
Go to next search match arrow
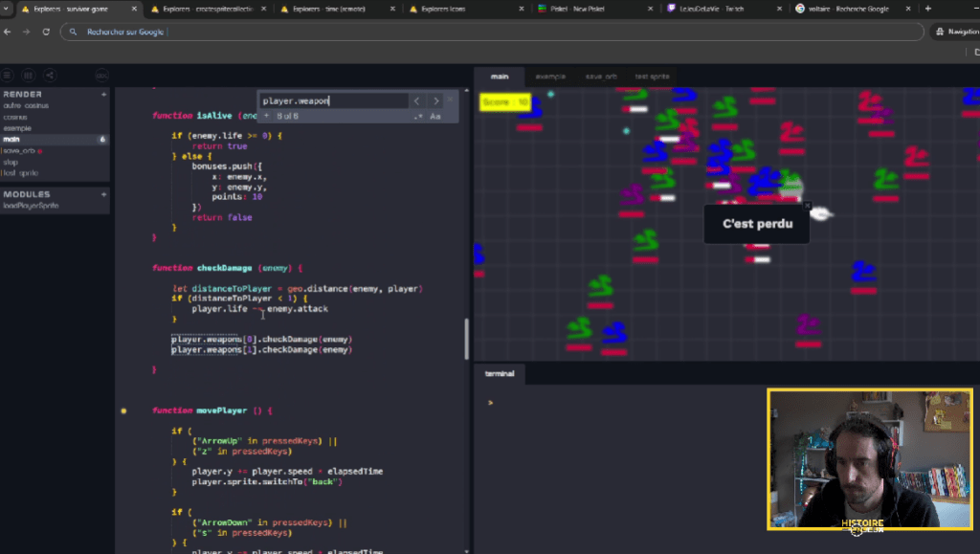(436, 101)
